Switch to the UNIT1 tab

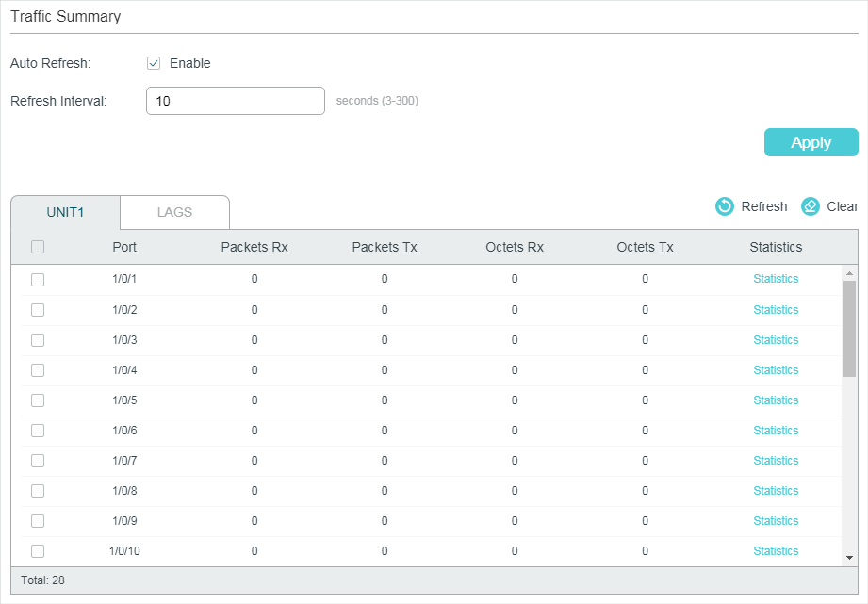(65, 213)
